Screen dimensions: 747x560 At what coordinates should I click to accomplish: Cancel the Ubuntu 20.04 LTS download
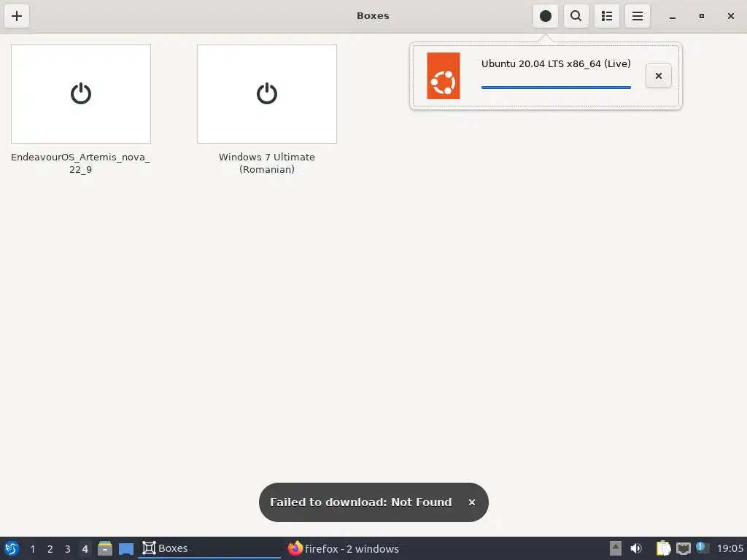tap(659, 76)
